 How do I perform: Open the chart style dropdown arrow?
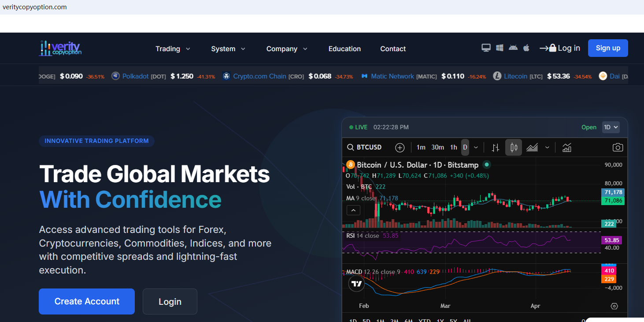(547, 147)
